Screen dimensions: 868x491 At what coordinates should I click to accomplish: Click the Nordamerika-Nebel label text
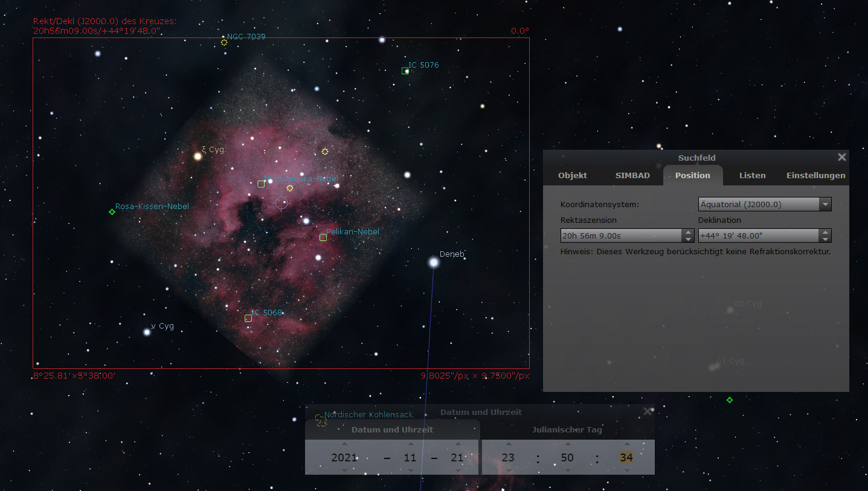coord(301,178)
